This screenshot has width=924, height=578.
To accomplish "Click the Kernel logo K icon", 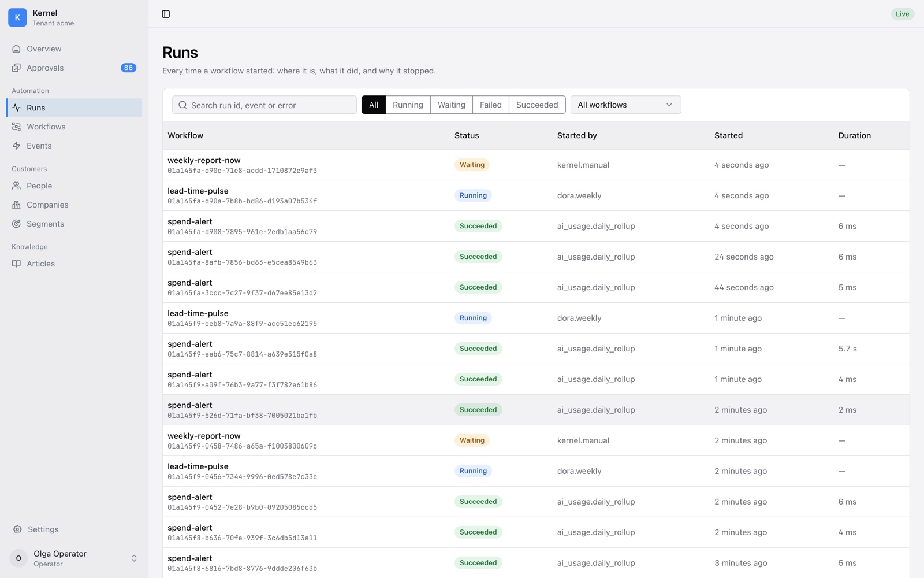I will tap(17, 17).
